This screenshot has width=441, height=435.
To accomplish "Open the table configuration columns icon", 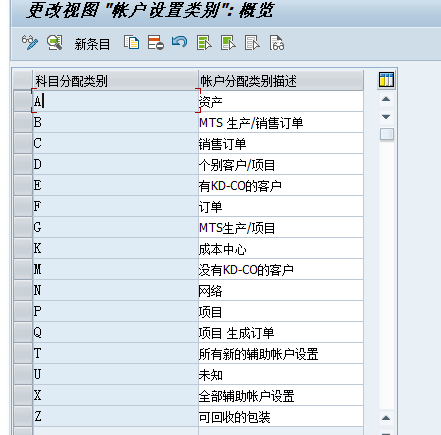I will [386, 80].
